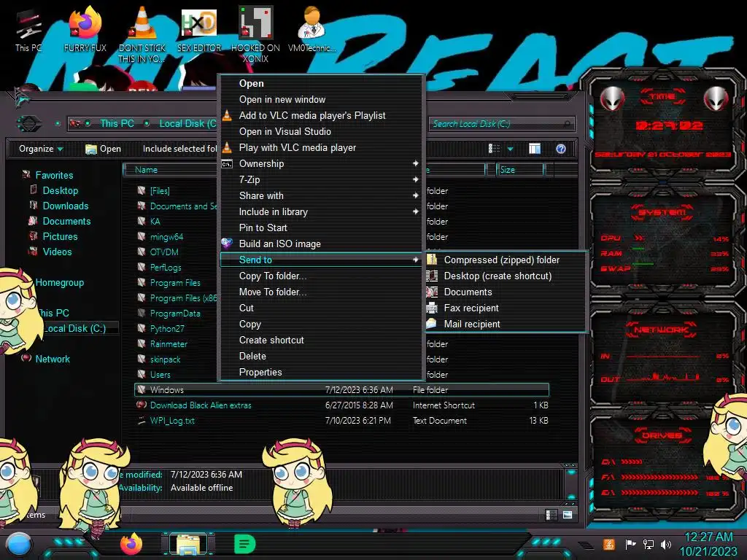Sort by the Size column header
The image size is (747, 560).
(x=519, y=169)
